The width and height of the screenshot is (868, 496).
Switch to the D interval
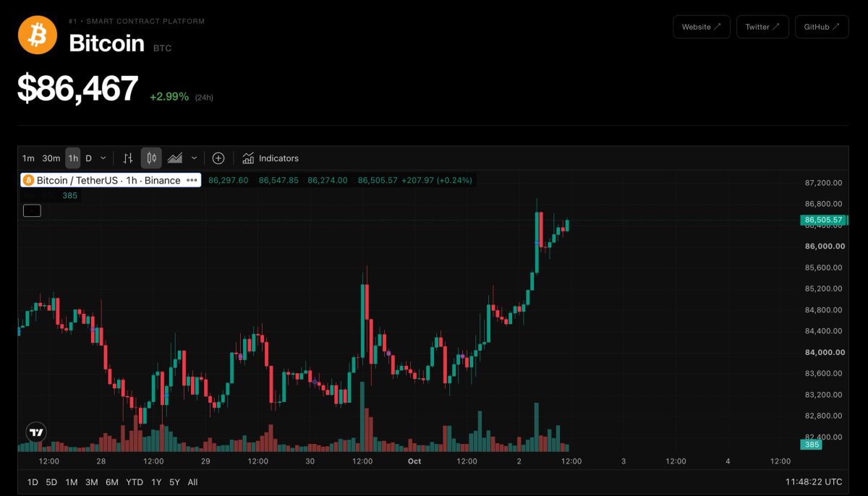[88, 158]
